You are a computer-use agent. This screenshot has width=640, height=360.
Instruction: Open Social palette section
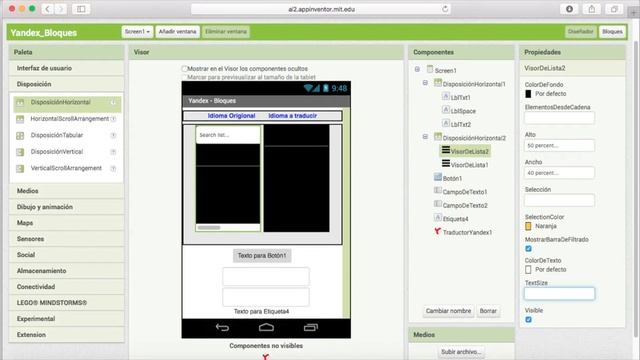[x=67, y=255]
